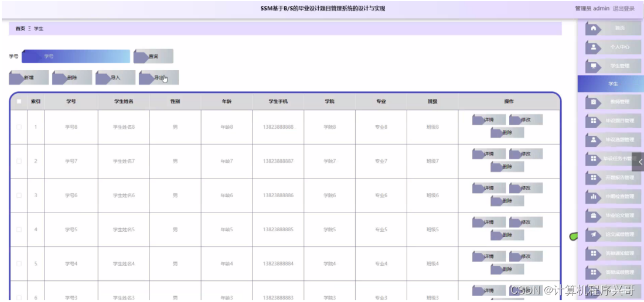Click 删除 in 学号8 row
644x302 pixels.
[507, 132]
